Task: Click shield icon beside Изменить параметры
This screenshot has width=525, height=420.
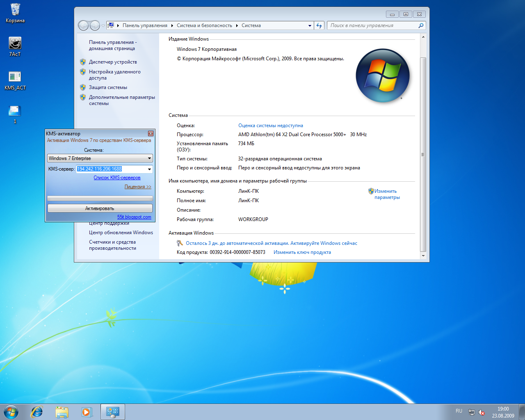Action: point(371,191)
